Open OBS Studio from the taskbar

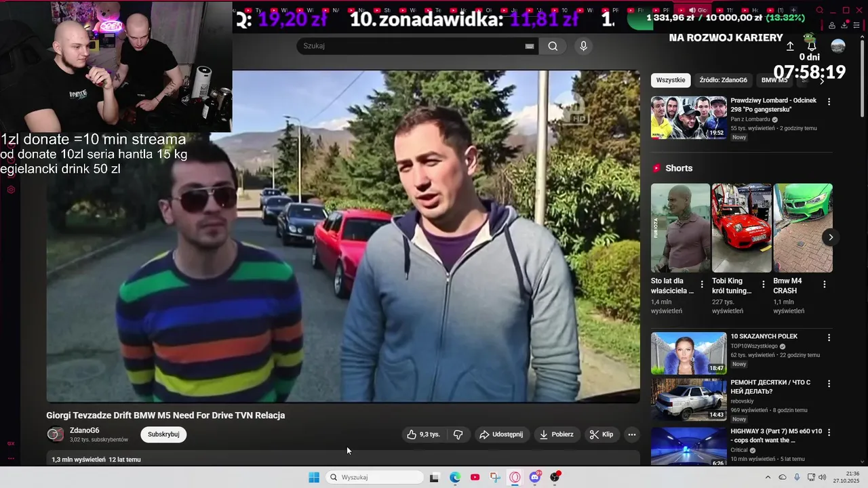coord(555,477)
